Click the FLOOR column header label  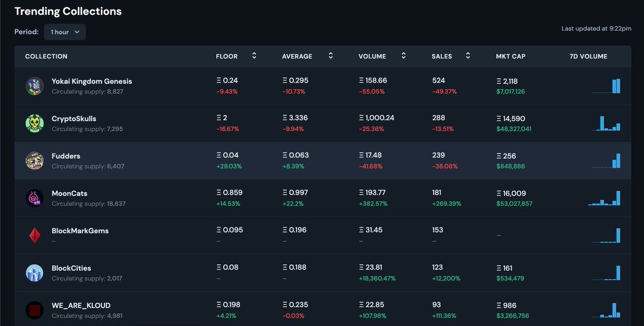click(x=226, y=56)
